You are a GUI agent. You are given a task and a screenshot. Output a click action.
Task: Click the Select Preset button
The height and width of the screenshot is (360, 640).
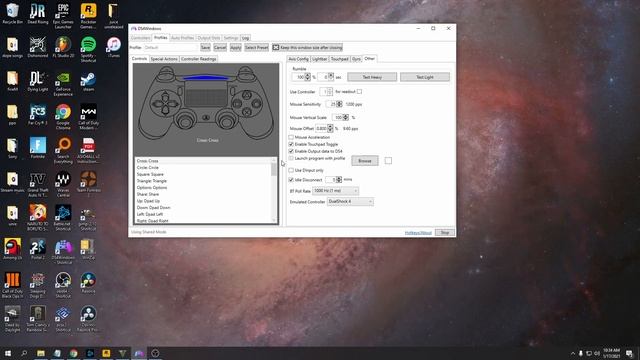[256, 48]
